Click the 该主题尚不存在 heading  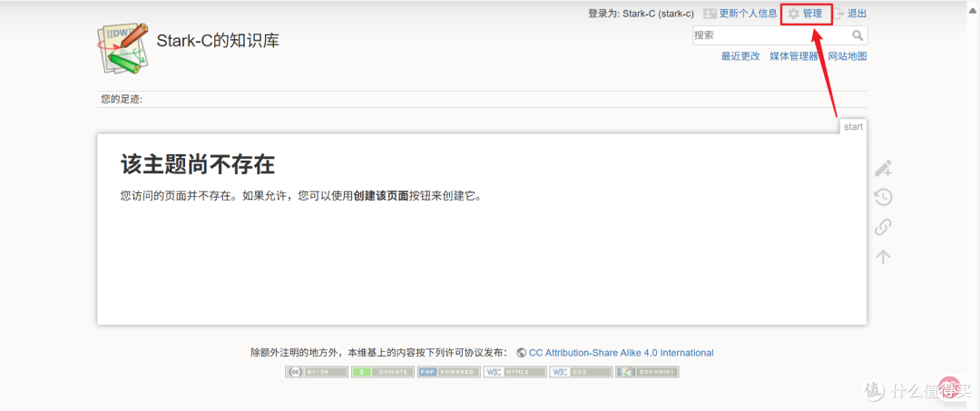198,164
